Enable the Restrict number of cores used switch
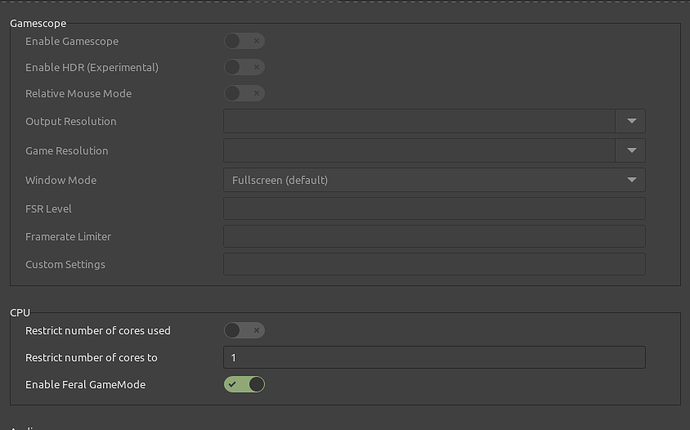The width and height of the screenshot is (690, 430). pos(244,330)
